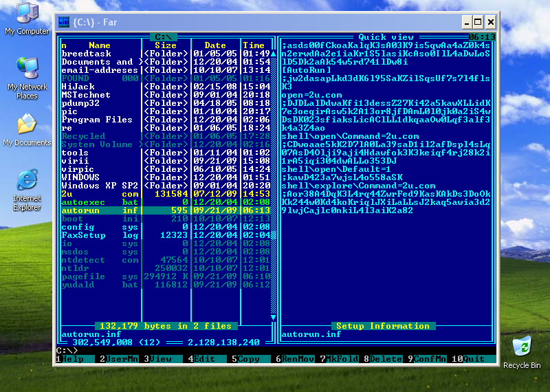Select the FOUND 000 folder

[166, 78]
